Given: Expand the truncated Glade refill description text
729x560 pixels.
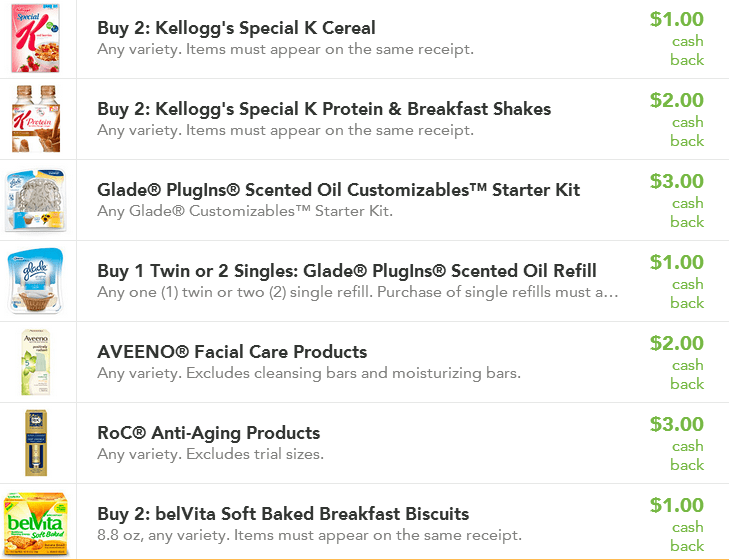Looking at the screenshot, I should pos(358,292).
